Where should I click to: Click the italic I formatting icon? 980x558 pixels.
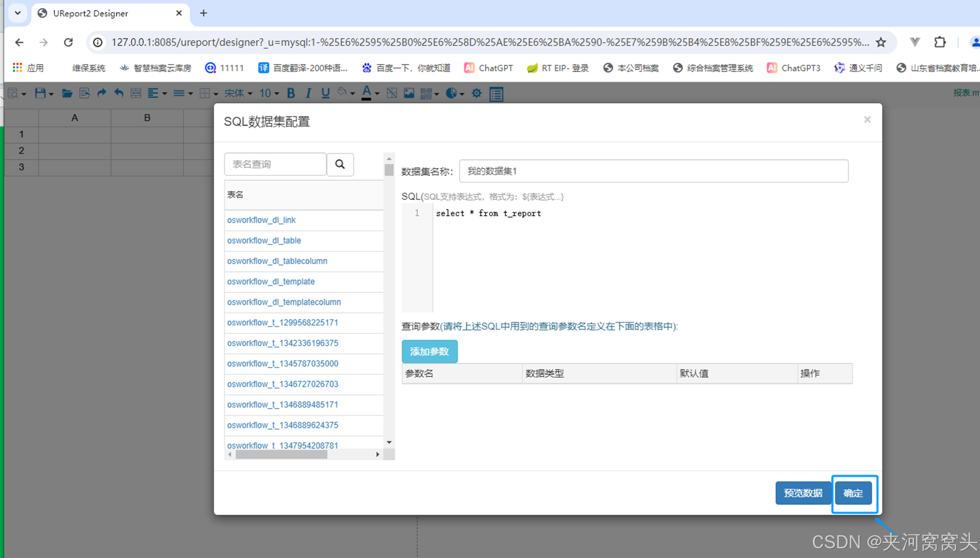[308, 93]
